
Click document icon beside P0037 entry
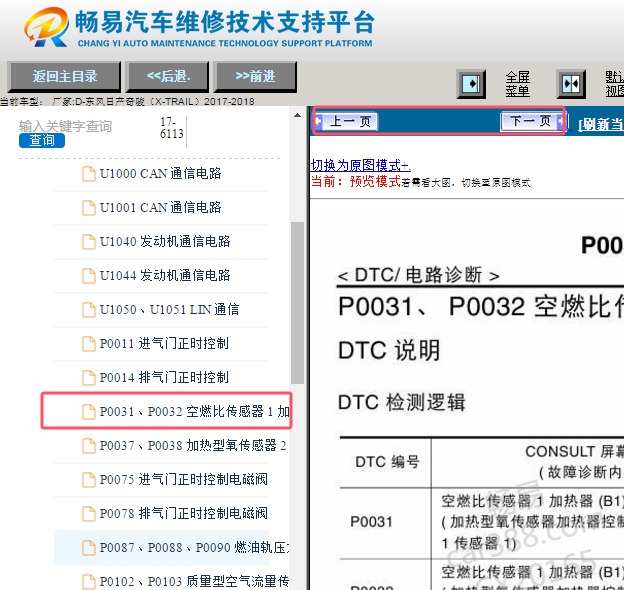click(x=89, y=446)
